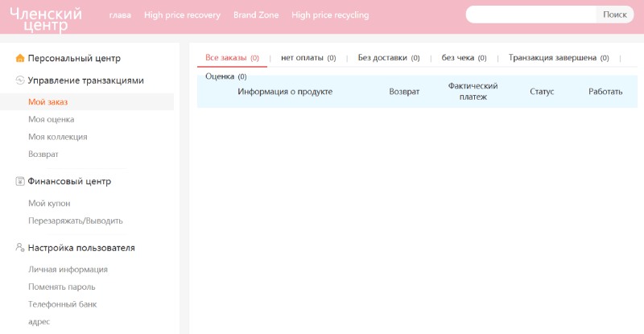Open High price recycling menu item

pyautogui.click(x=330, y=15)
